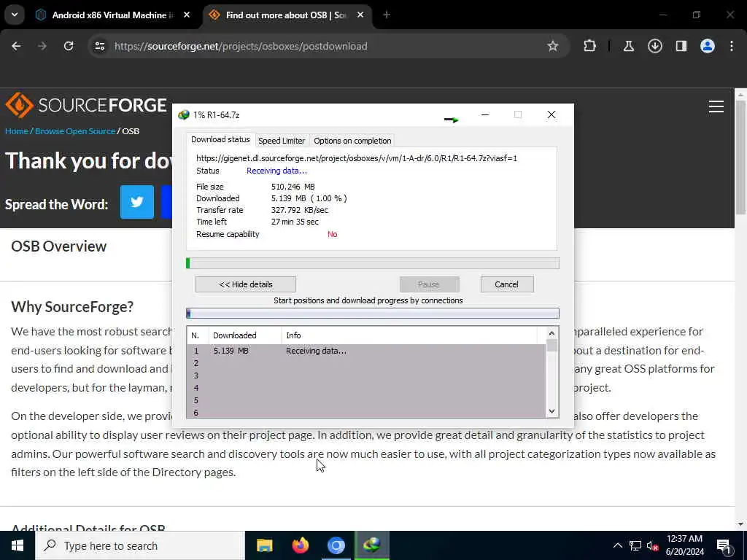Select connection row 2

click(x=366, y=363)
